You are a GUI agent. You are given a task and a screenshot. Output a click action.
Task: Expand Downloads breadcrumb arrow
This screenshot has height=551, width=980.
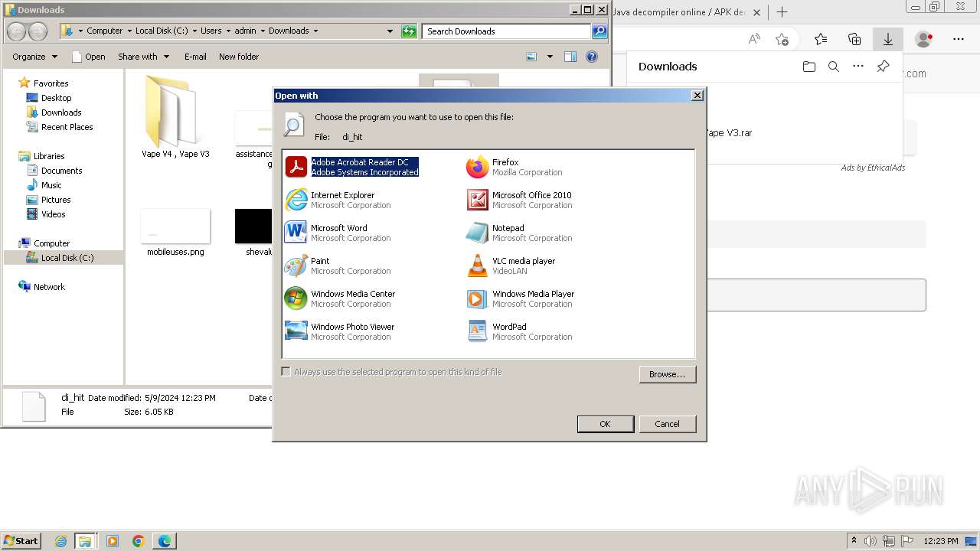(x=315, y=31)
